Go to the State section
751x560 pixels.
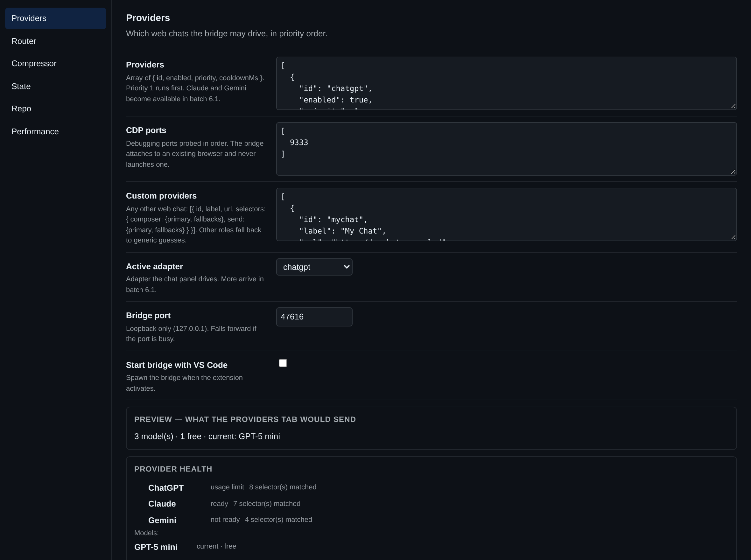[56, 87]
